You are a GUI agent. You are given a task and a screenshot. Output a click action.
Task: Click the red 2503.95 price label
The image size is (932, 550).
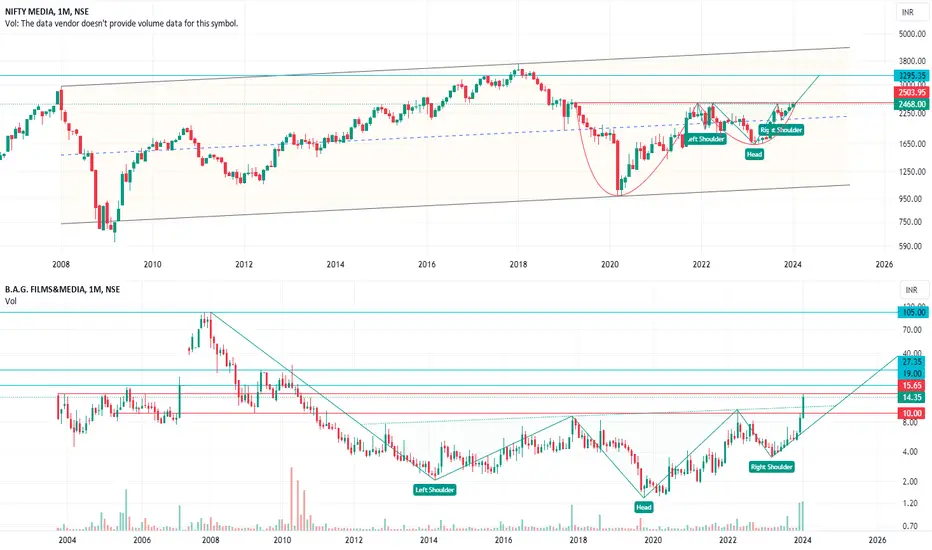(912, 93)
